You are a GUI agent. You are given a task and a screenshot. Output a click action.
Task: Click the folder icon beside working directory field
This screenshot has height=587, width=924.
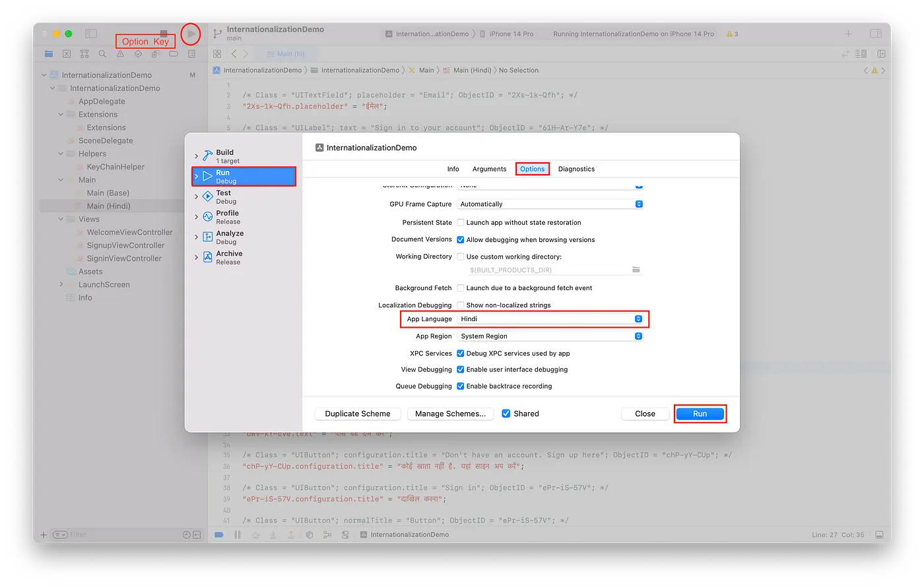click(636, 270)
